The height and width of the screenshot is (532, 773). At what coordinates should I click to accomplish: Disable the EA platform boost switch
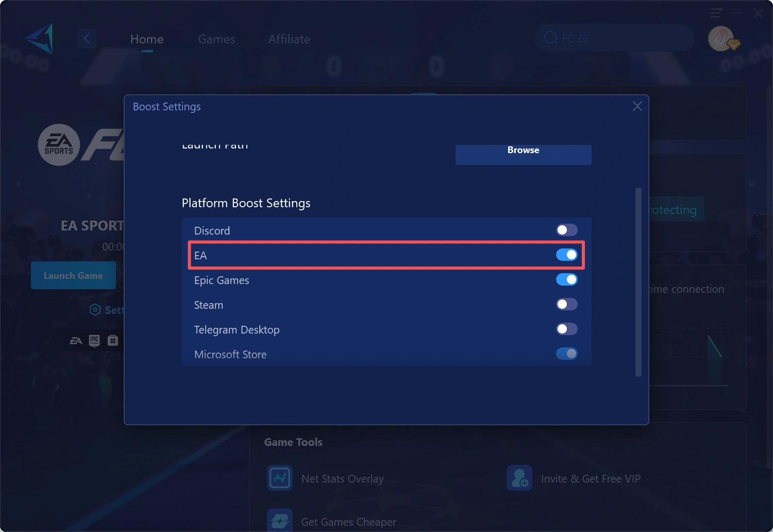point(566,255)
